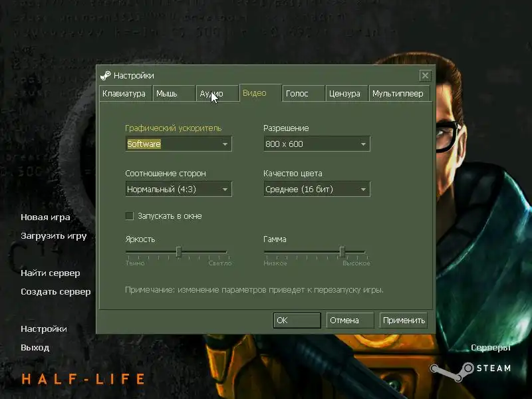Switch to the Мышь tab
This screenshot has height=399, width=532.
point(174,94)
